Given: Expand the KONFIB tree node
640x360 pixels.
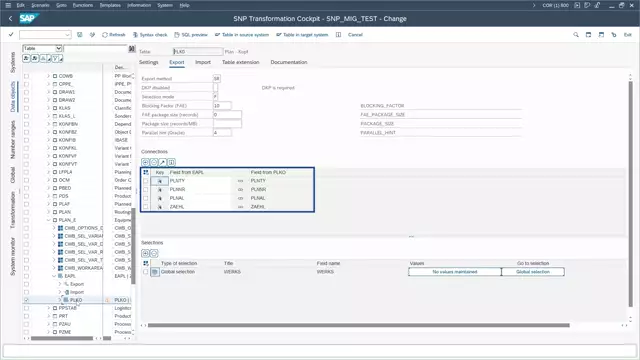Looking at the screenshot, I should pyautogui.click(x=48, y=140).
